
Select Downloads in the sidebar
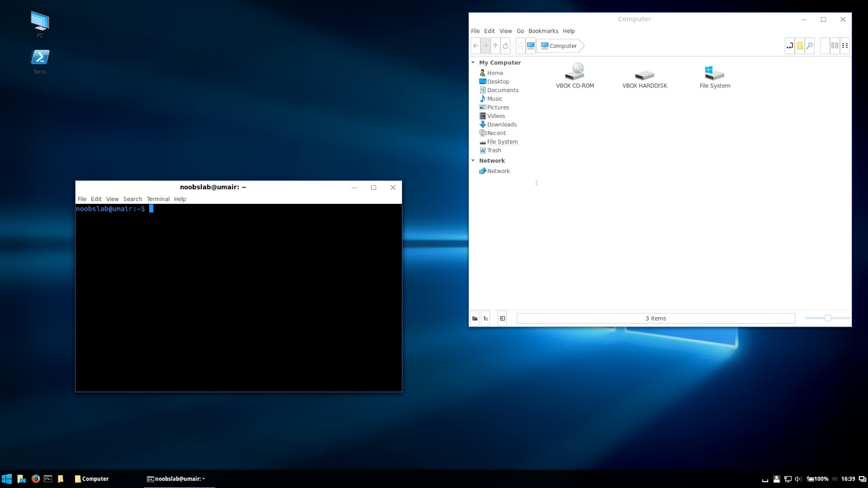click(x=501, y=124)
